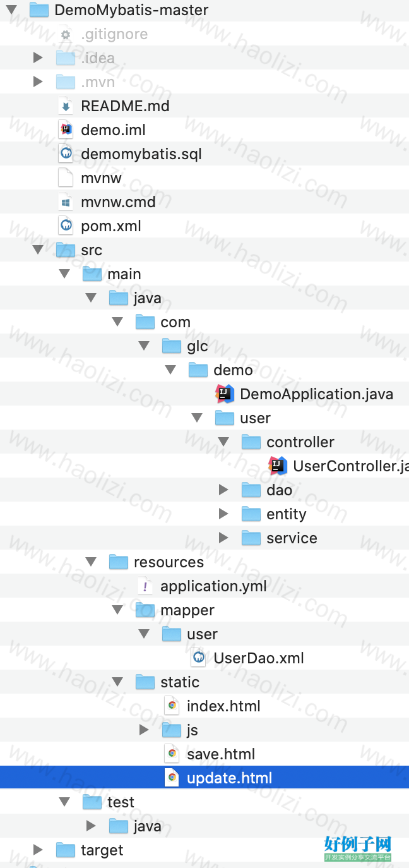Viewport: 409px width, 868px height.
Task: Click the DemoApplication.java IntelliJ icon
Action: [x=225, y=394]
